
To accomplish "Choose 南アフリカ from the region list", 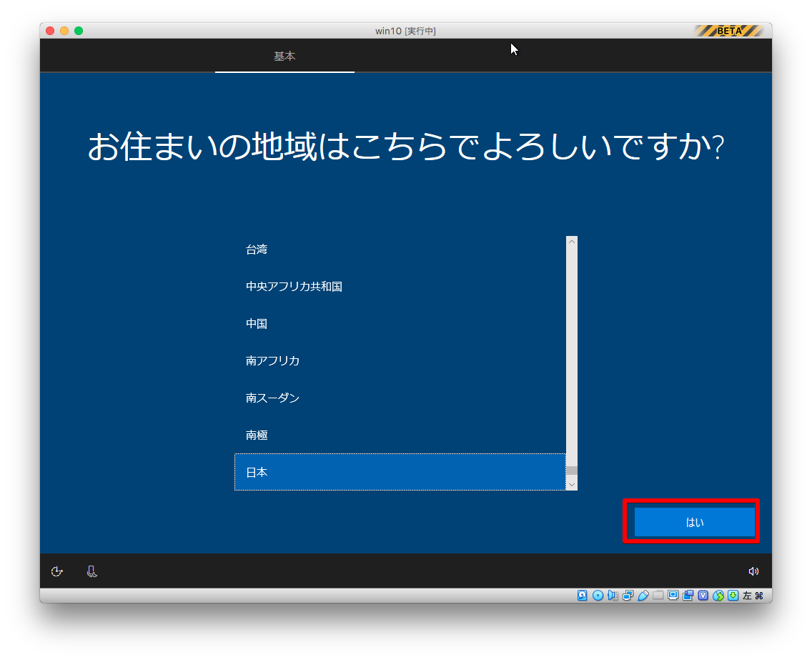I will (400, 360).
